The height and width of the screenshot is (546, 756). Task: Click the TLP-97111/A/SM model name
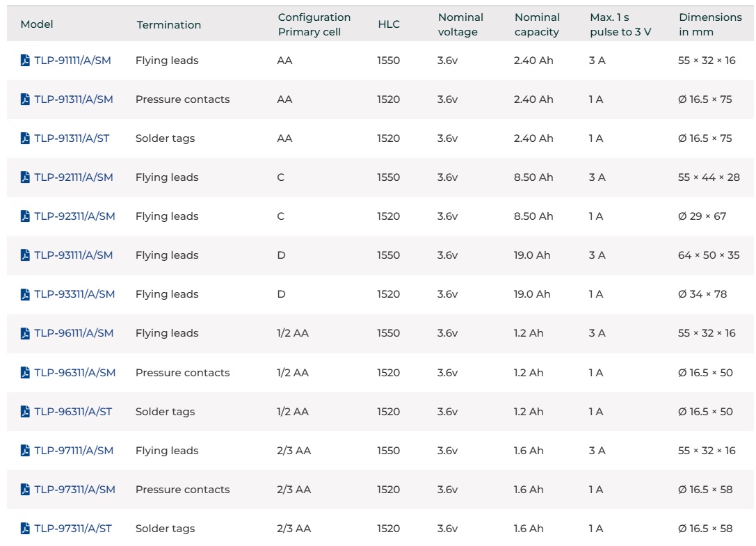[73, 451]
